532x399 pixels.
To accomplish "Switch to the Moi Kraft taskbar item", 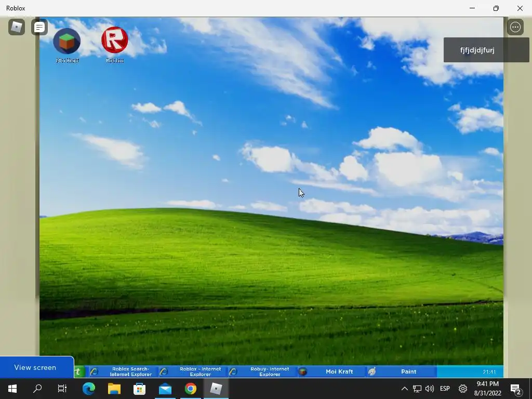I will [x=332, y=371].
